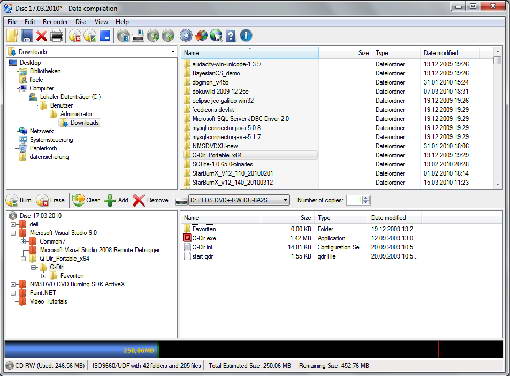Sort upper file list by Type column
Viewport: 510px width, 376px height.
tap(397, 53)
